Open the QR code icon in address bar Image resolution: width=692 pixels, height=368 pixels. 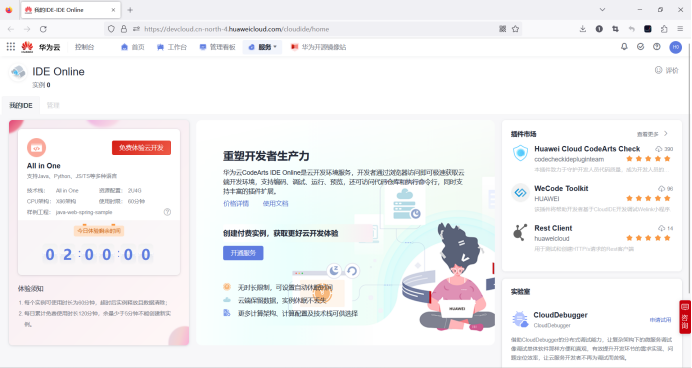click(x=503, y=29)
